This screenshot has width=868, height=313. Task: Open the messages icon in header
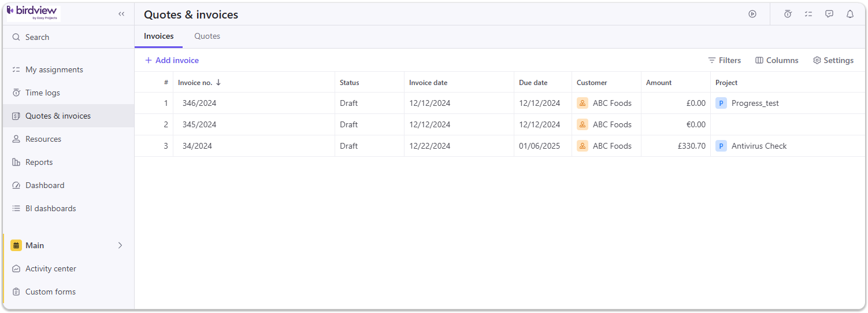[829, 14]
